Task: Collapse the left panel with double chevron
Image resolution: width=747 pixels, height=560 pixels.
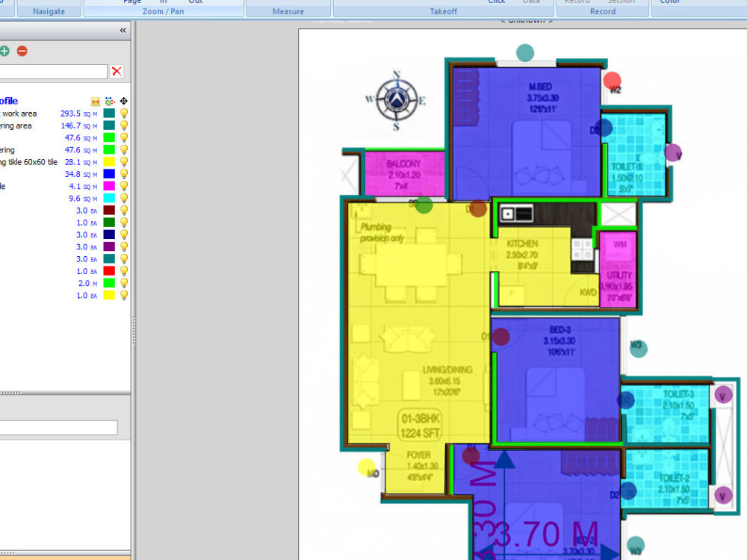Action: pos(123,31)
